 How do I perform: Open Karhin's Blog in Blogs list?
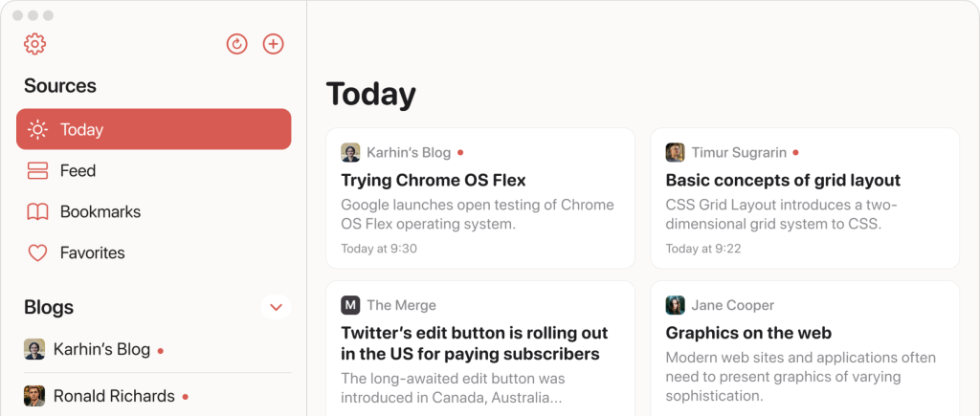coord(101,349)
